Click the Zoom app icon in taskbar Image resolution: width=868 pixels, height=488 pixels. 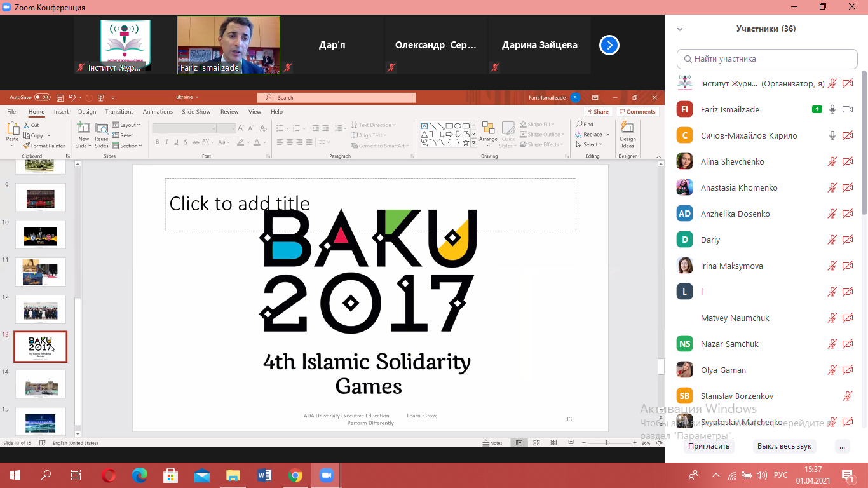[327, 475]
